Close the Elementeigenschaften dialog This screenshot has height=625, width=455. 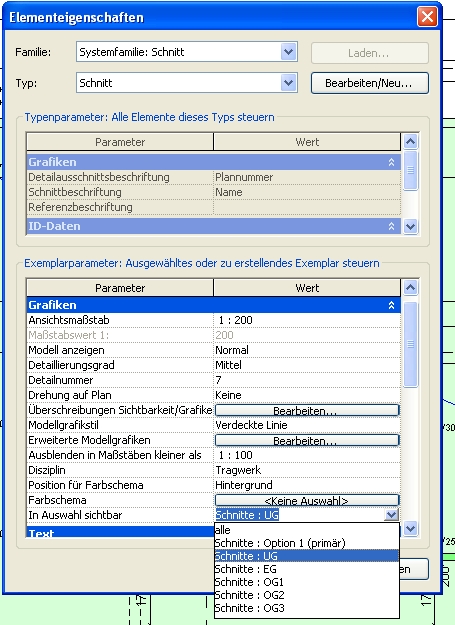coord(427,17)
